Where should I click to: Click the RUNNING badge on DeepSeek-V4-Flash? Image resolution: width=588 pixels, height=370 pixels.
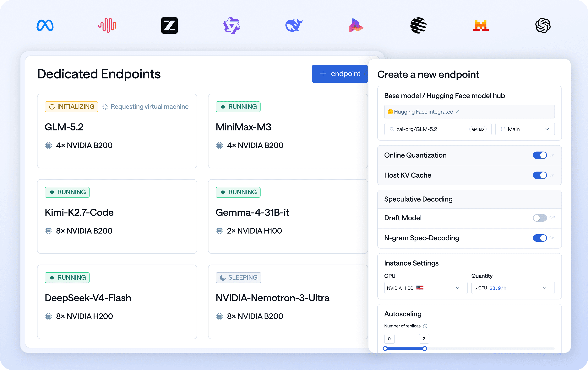(67, 277)
